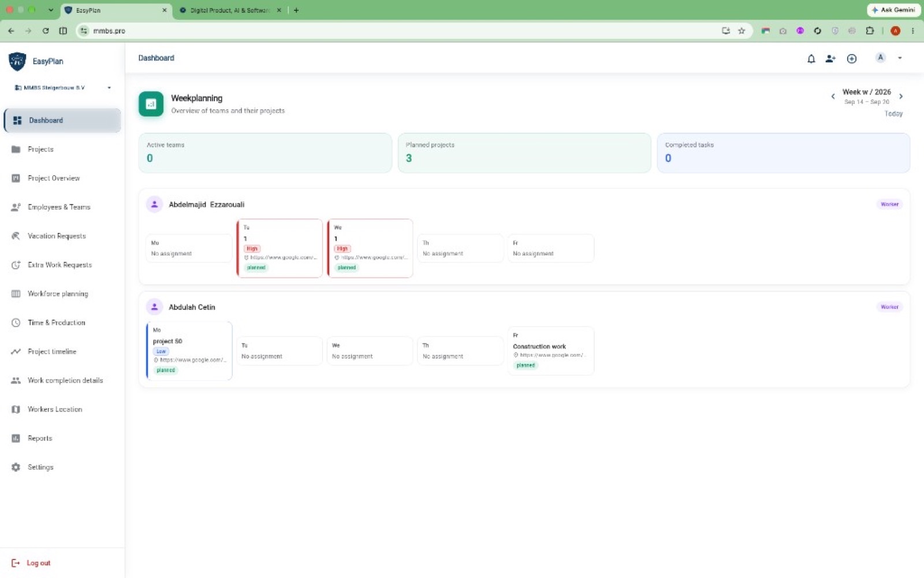The height and width of the screenshot is (578, 924).
Task: Click the Extra Work Requests sidebar icon
Action: point(16,265)
